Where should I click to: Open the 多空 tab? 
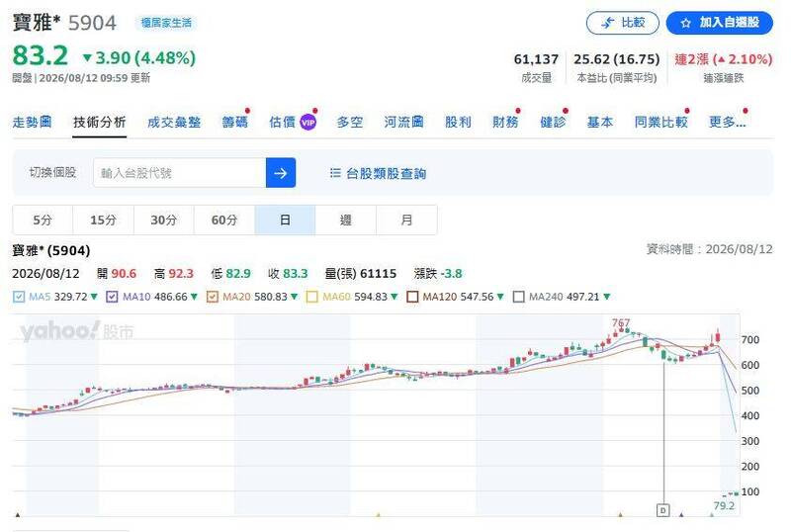pyautogui.click(x=350, y=123)
